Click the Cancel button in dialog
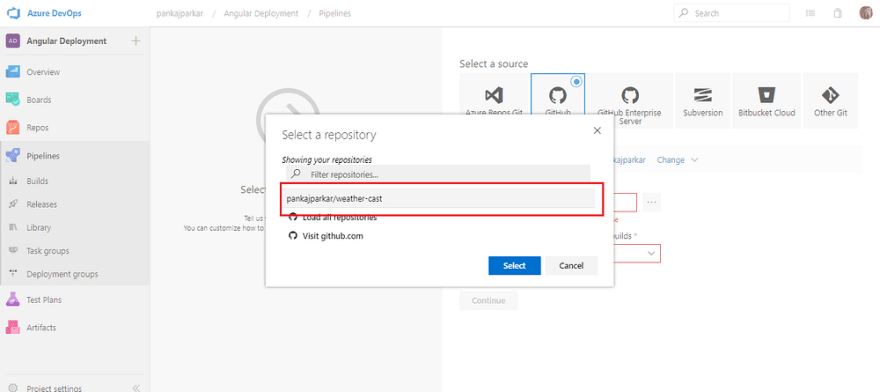880x392 pixels. (571, 266)
